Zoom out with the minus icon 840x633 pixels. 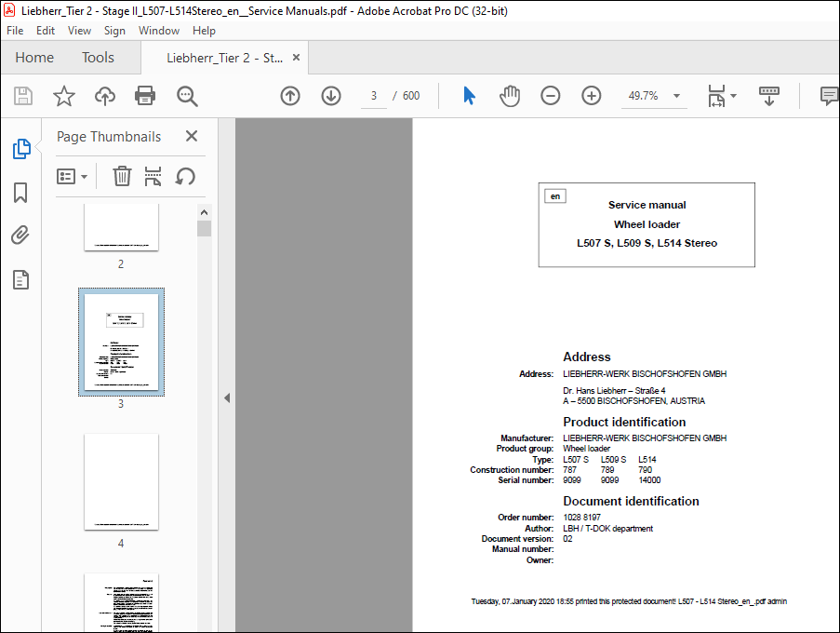(x=550, y=96)
